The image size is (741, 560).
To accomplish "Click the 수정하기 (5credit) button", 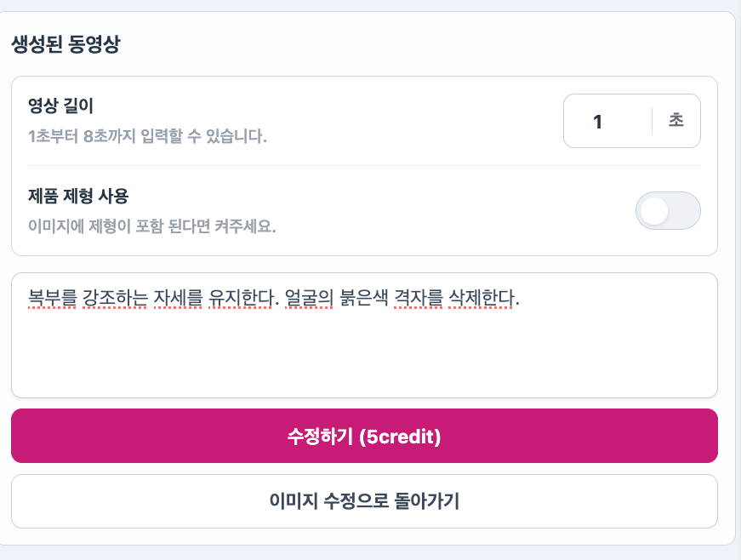I will pos(364,436).
